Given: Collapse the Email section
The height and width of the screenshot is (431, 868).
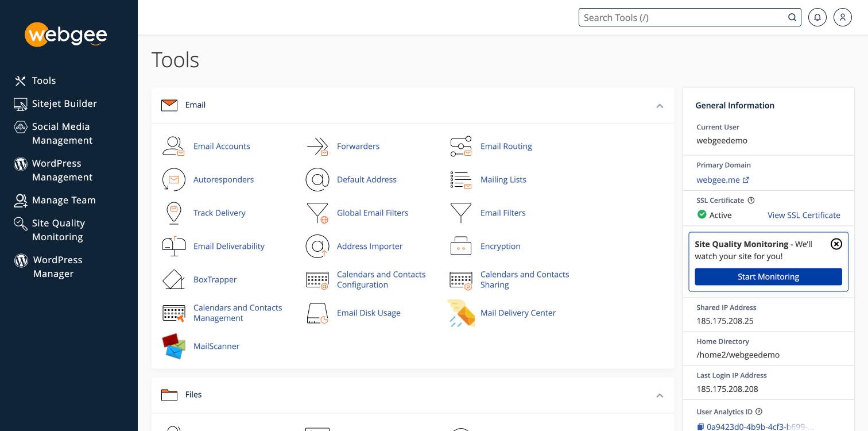Looking at the screenshot, I should pyautogui.click(x=660, y=106).
